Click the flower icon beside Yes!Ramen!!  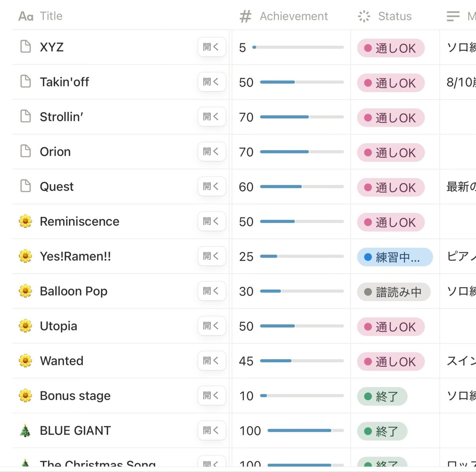(25, 256)
